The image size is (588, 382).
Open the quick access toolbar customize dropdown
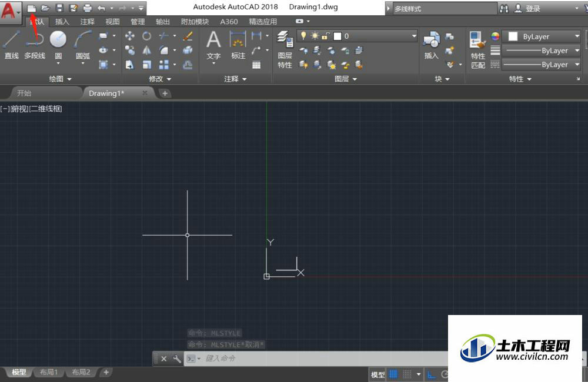[141, 8]
